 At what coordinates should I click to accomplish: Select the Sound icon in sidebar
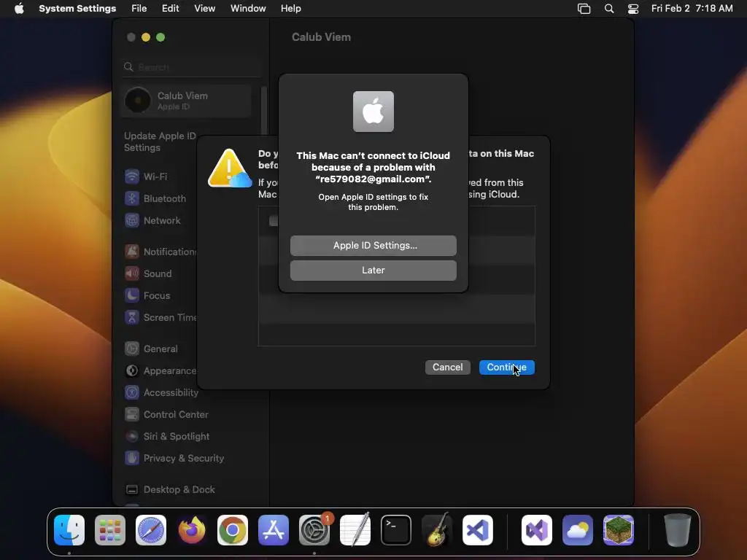pyautogui.click(x=132, y=273)
